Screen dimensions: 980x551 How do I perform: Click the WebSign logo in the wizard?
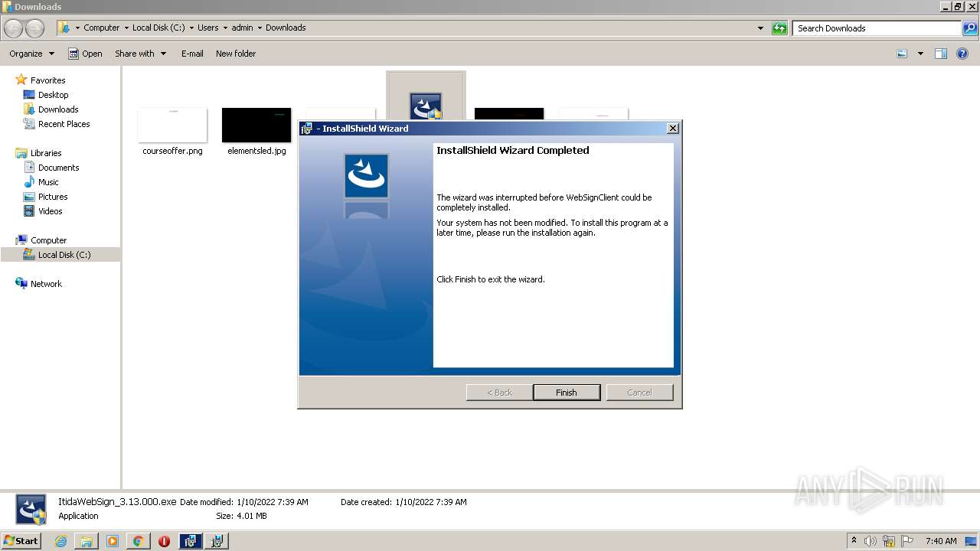(366, 176)
